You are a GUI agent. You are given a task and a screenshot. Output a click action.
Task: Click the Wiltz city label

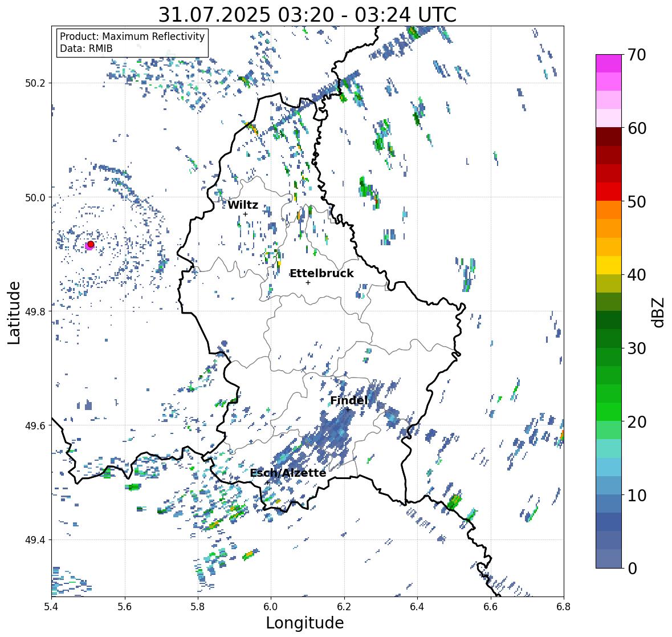click(243, 205)
